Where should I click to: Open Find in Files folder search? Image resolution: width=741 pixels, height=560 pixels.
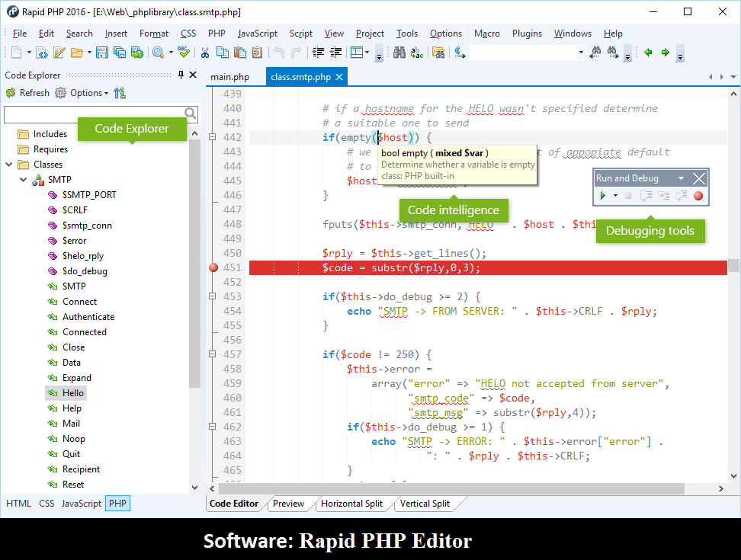click(x=438, y=53)
